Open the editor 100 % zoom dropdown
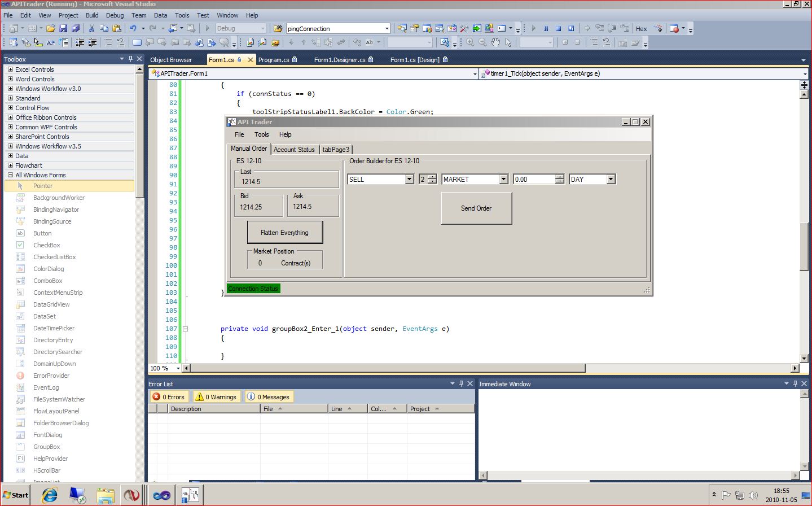Image resolution: width=812 pixels, height=506 pixels. 178,368
